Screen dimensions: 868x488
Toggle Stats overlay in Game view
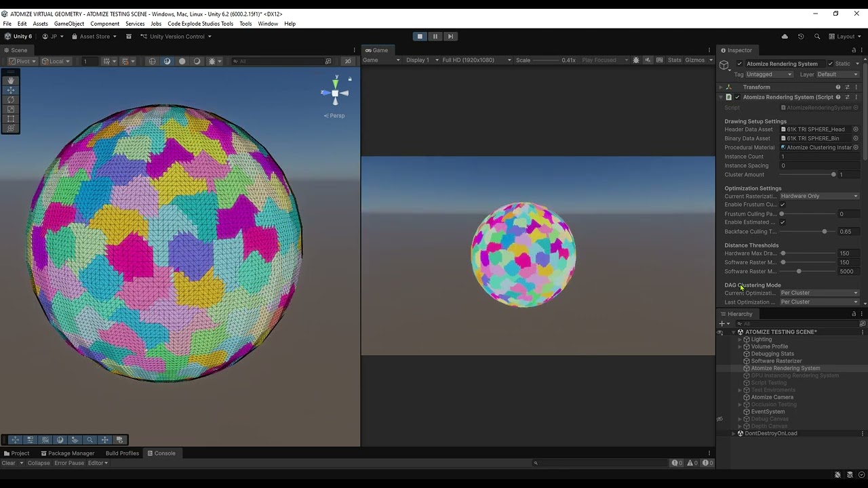(674, 60)
